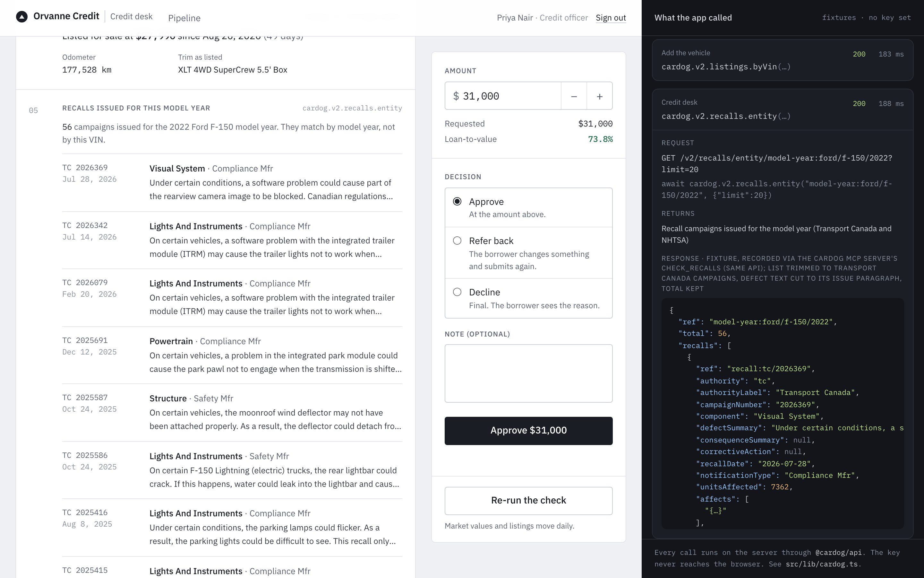Open recall TC 2025691 Powertrain row
The width and height of the screenshot is (924, 578).
click(x=232, y=355)
